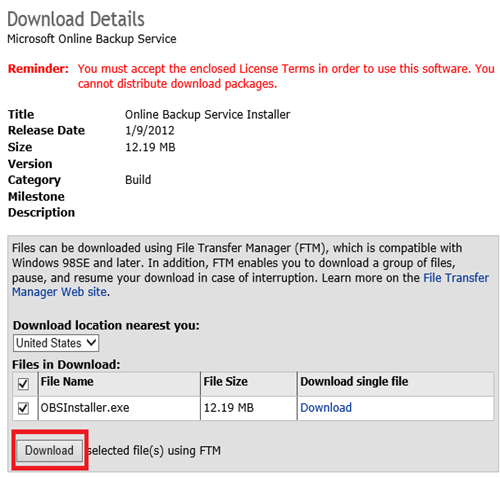Image resolution: width=500 pixels, height=478 pixels.
Task: Click the dropdown arrow beside United States
Action: (91, 343)
